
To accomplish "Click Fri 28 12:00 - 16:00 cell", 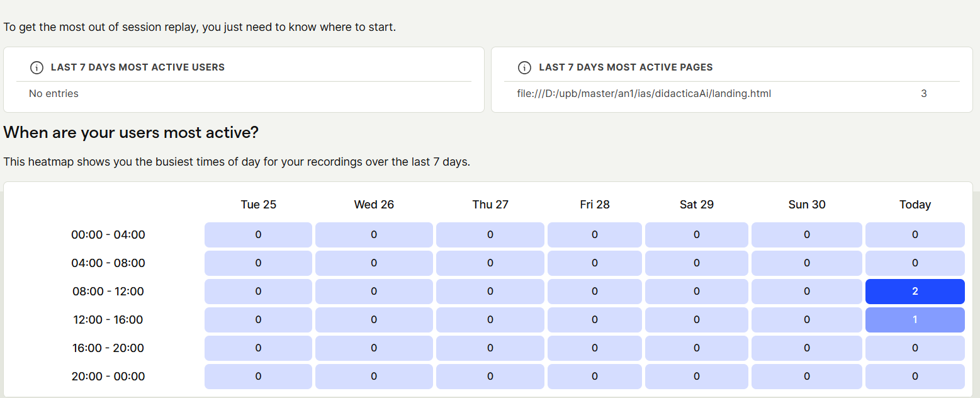I will [595, 320].
